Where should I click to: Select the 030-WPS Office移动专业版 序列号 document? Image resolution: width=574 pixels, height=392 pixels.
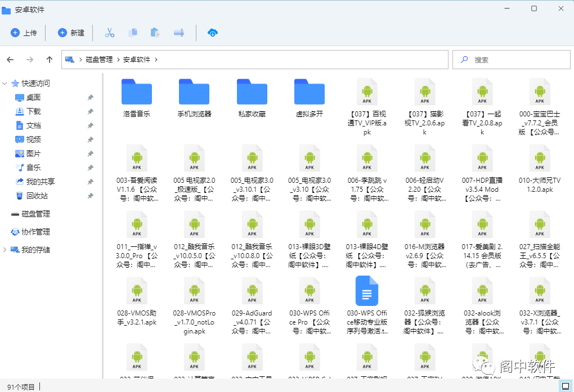[x=367, y=305]
